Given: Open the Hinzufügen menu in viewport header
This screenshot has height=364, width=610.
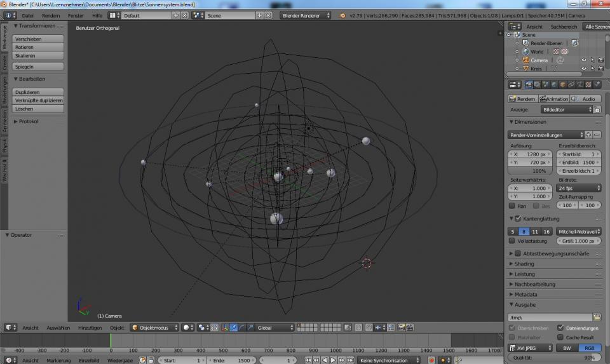Looking at the screenshot, I should pyautogui.click(x=90, y=328).
